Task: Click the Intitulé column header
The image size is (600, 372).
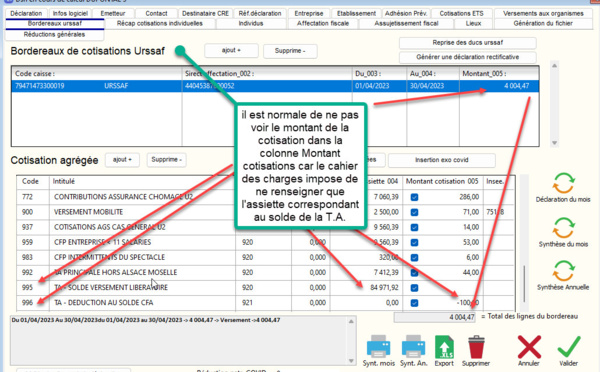Action: click(x=142, y=181)
